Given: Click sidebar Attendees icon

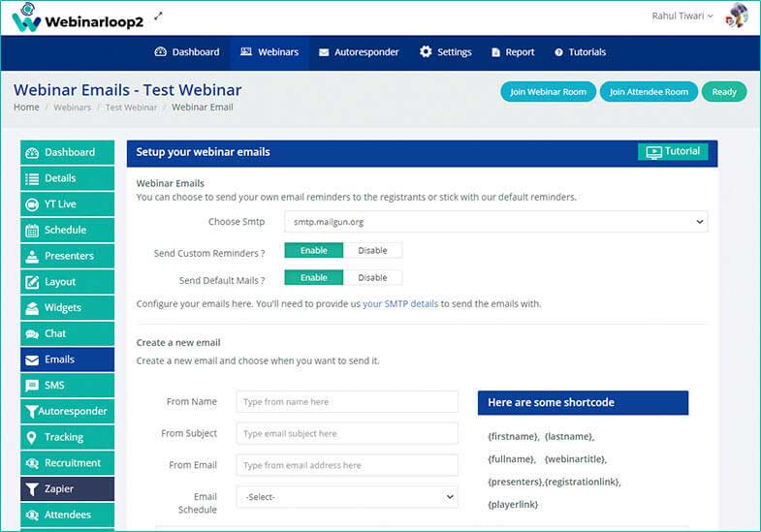Looking at the screenshot, I should pyautogui.click(x=32, y=515).
